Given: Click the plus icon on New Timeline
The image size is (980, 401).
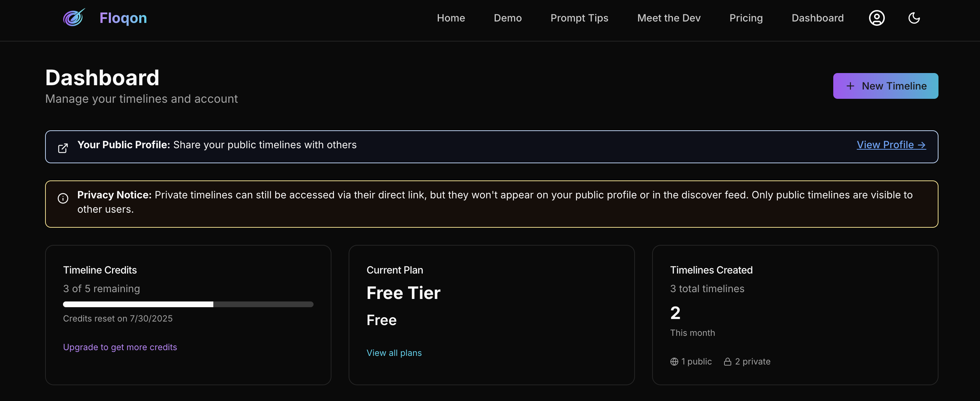Looking at the screenshot, I should (850, 86).
